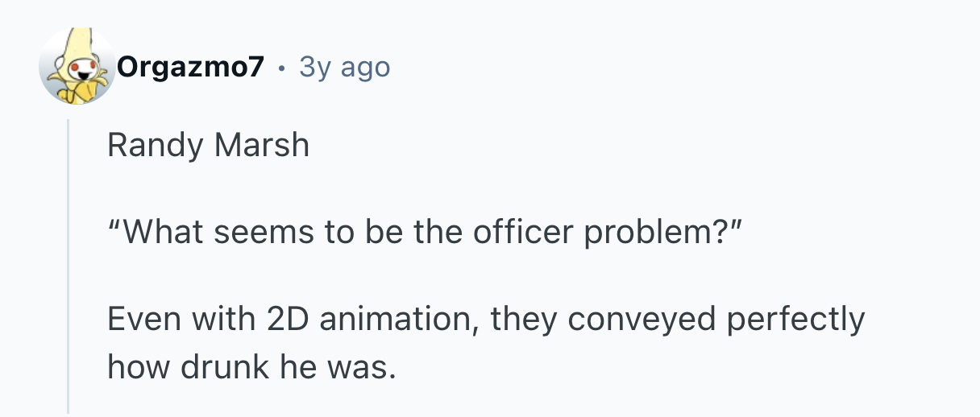Click the "3y ago" timestamp

pos(344,68)
